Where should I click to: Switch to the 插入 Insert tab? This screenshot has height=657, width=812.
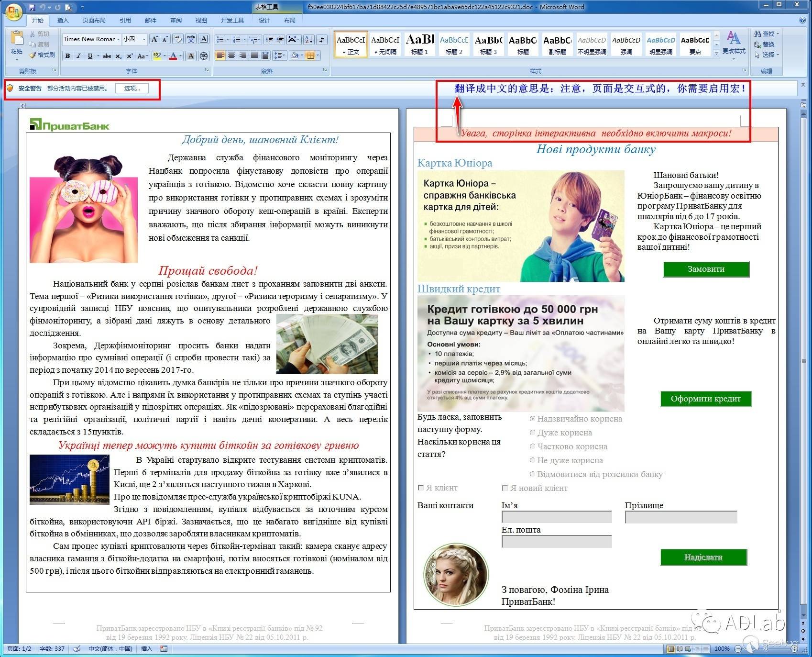coord(63,20)
